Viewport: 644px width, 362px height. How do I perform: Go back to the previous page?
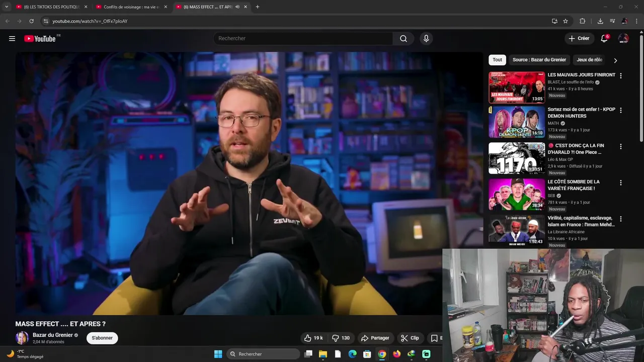click(7, 21)
